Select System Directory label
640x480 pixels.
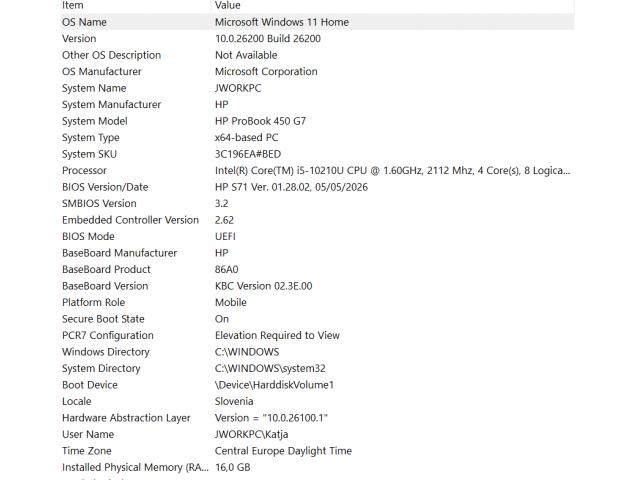point(101,369)
